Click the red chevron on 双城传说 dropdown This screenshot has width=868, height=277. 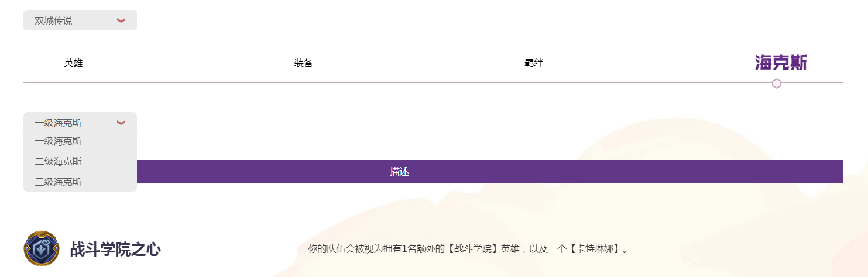121,20
